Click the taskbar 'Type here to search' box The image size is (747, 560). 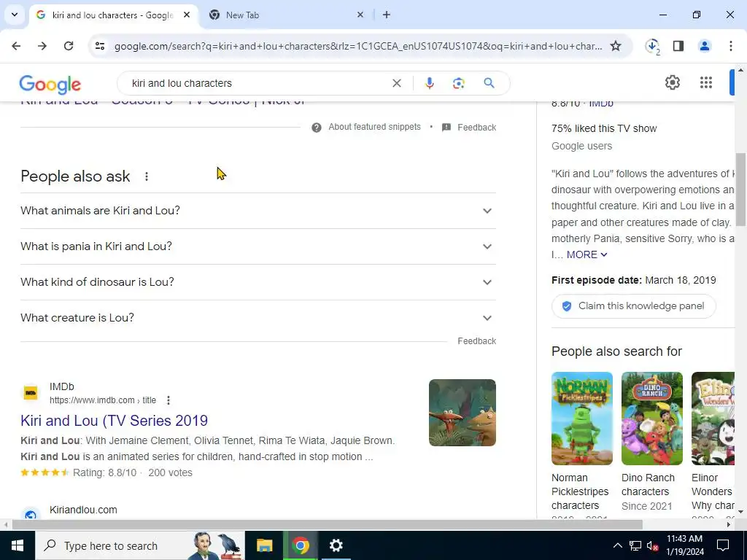click(x=139, y=545)
